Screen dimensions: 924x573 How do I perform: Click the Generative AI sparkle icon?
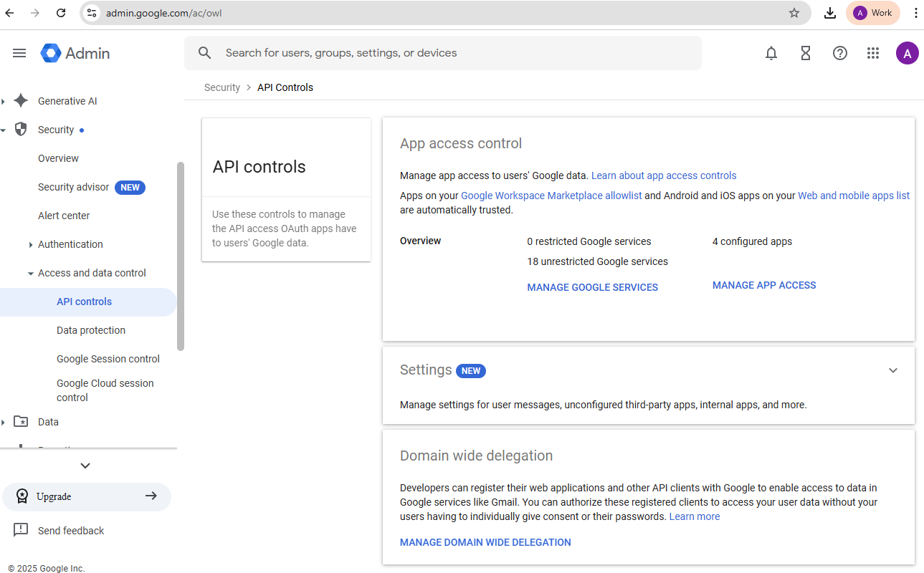(x=21, y=101)
